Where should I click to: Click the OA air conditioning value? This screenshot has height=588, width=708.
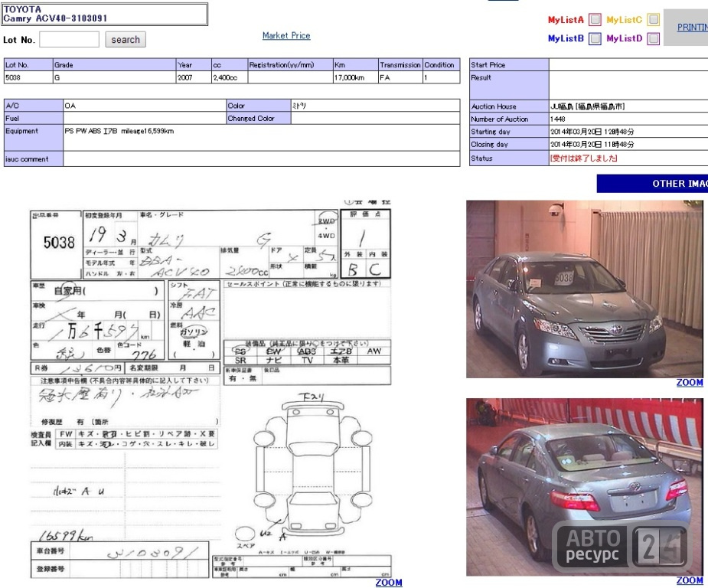pyautogui.click(x=145, y=105)
